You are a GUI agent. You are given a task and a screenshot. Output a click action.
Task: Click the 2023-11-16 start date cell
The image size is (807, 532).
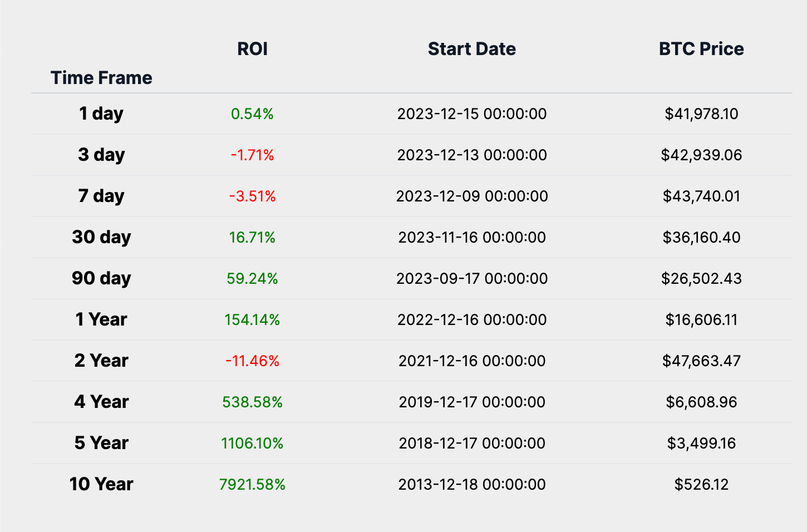[472, 238]
